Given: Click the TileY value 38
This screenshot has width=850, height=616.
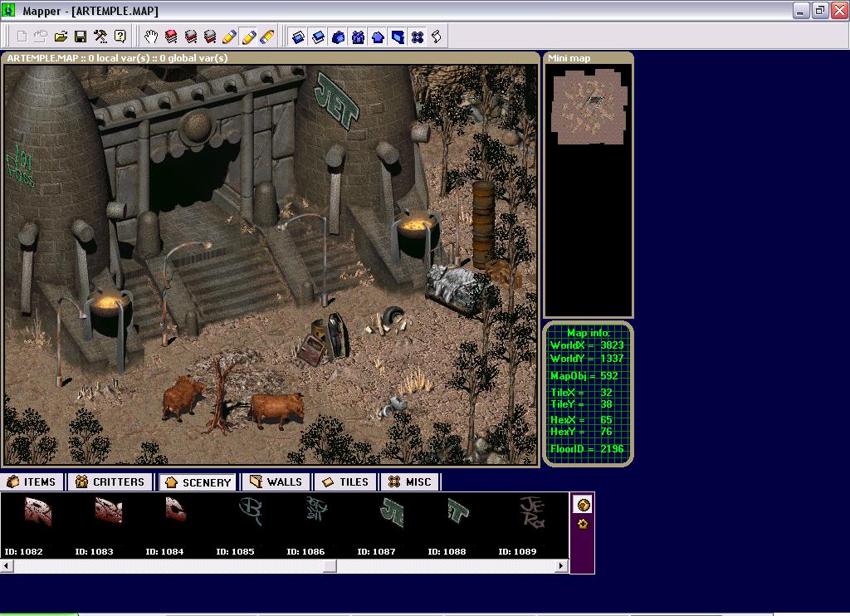Looking at the screenshot, I should pos(606,404).
